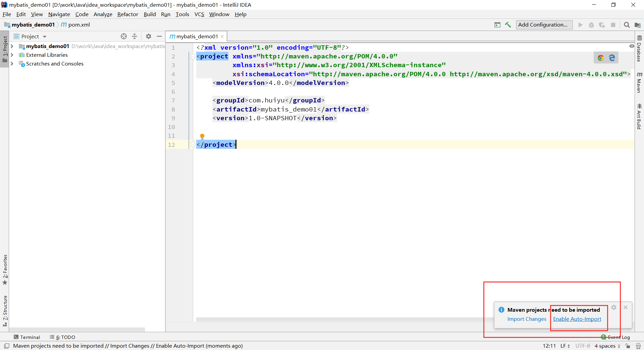
Task: Click the Run with Coverage icon
Action: pos(602,25)
